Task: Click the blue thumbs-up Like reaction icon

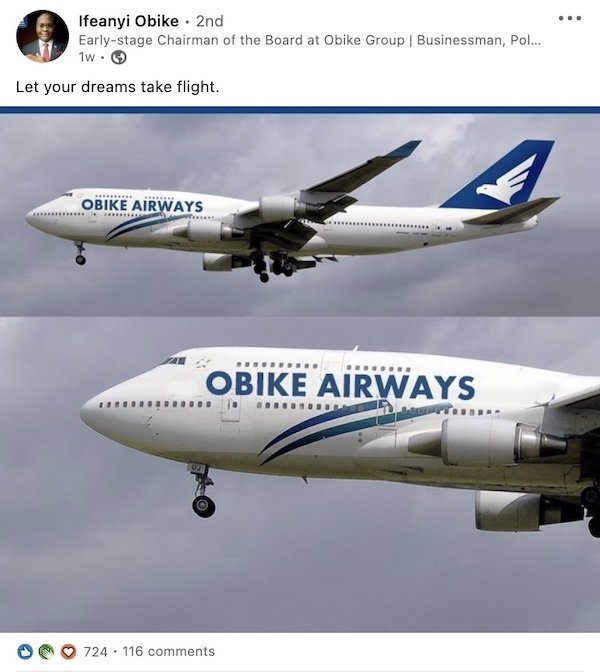Action: click(x=25, y=652)
